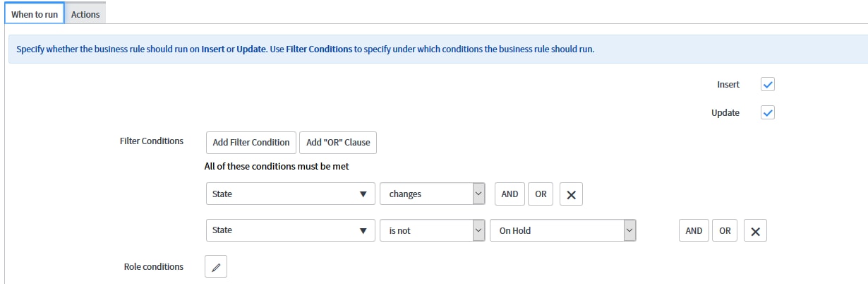Switch to the Actions tab
Viewport: 868px width, 284px height.
[x=85, y=14]
